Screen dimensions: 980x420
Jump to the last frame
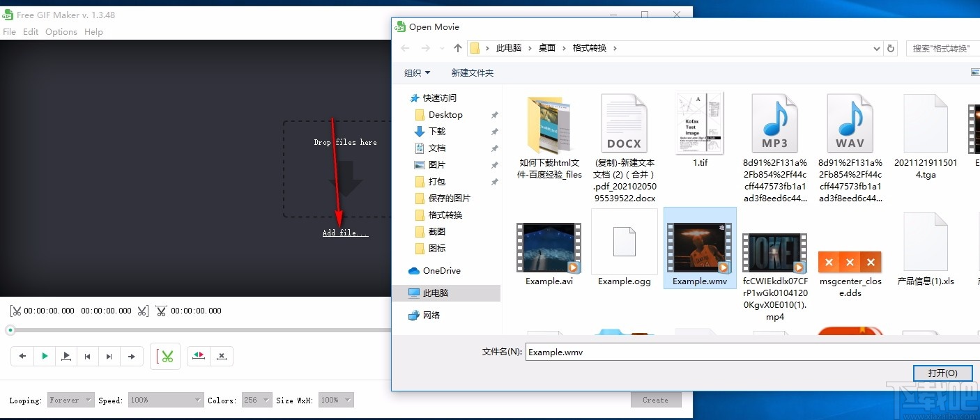tap(109, 356)
